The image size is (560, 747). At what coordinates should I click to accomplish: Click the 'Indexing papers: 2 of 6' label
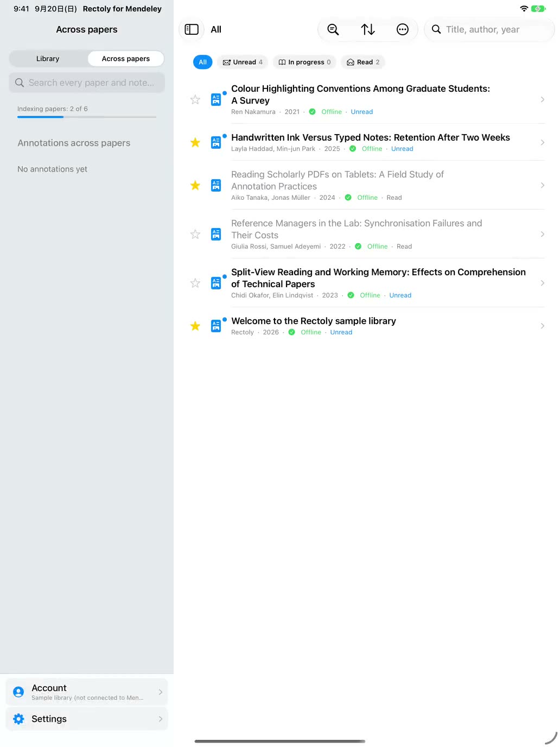[x=53, y=109]
